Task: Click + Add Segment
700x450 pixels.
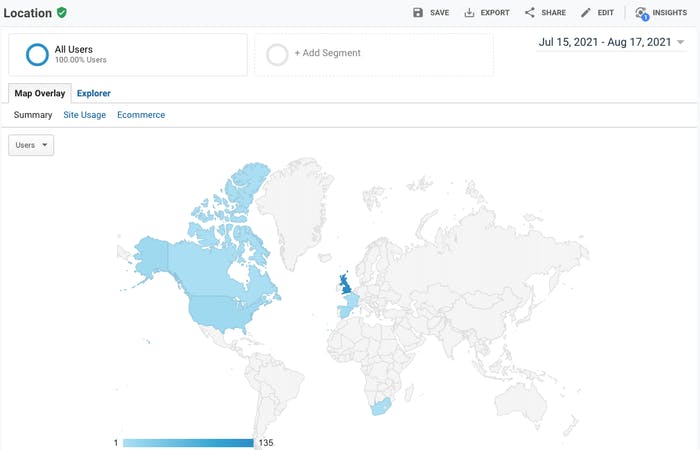Action: coord(327,53)
